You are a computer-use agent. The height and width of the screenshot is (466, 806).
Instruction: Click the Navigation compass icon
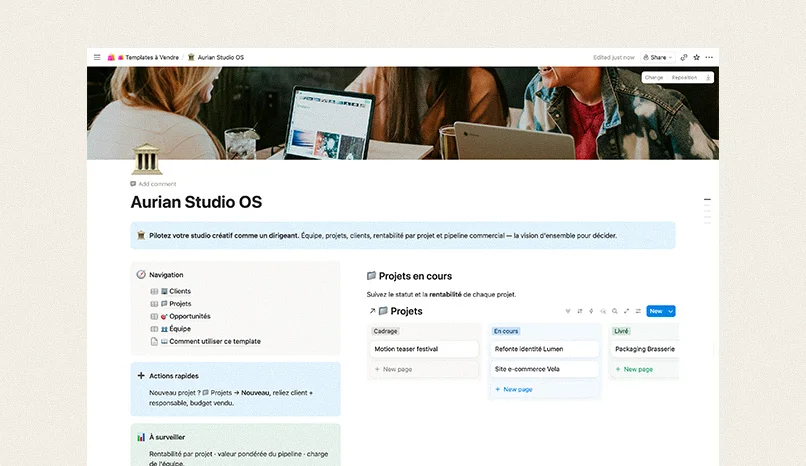point(141,275)
